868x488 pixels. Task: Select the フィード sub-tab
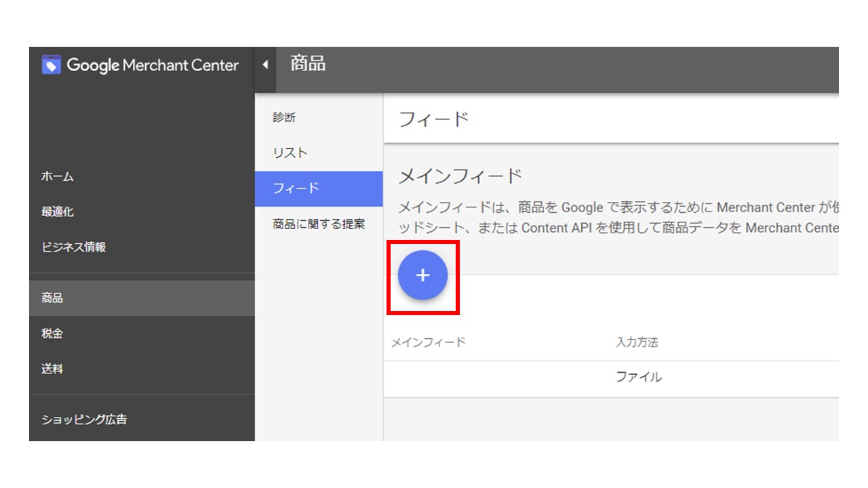coord(319,188)
